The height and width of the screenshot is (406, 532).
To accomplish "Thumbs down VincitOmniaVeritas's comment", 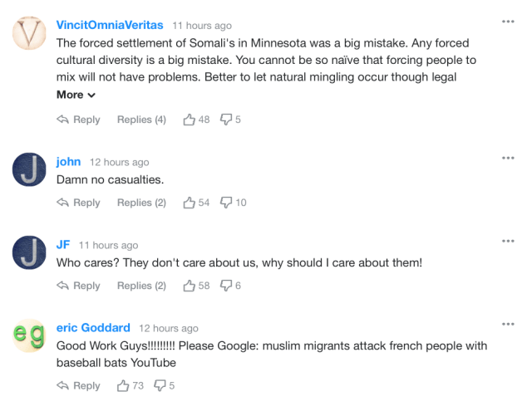I will (x=225, y=120).
